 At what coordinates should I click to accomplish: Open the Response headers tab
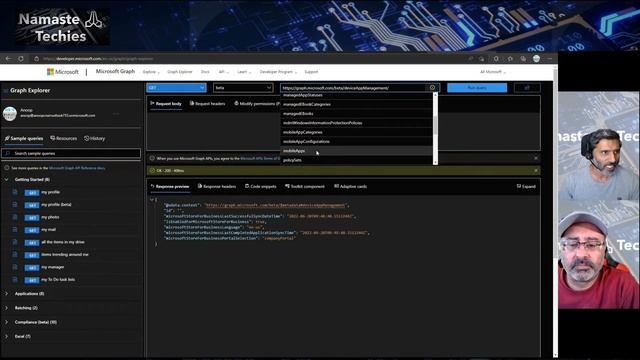pos(217,187)
